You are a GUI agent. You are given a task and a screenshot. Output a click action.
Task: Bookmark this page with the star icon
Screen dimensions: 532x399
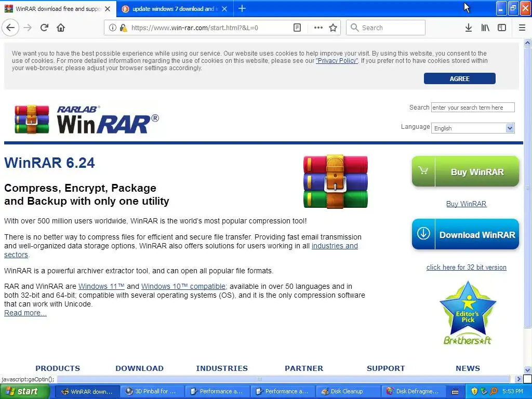click(333, 28)
